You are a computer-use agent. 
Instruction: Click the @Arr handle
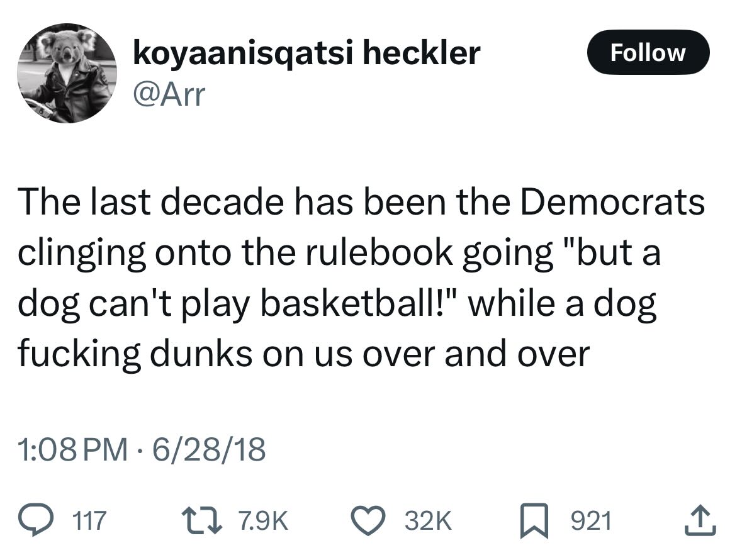168,94
